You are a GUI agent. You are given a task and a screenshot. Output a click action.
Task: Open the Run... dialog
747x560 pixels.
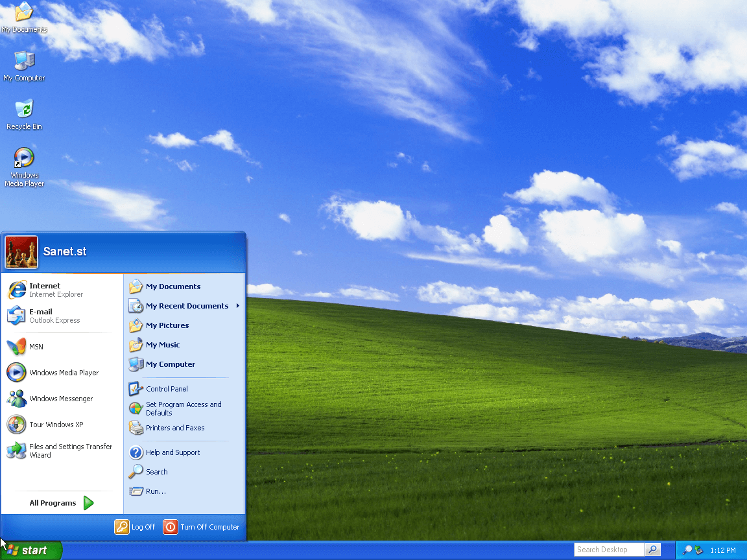(x=185, y=491)
